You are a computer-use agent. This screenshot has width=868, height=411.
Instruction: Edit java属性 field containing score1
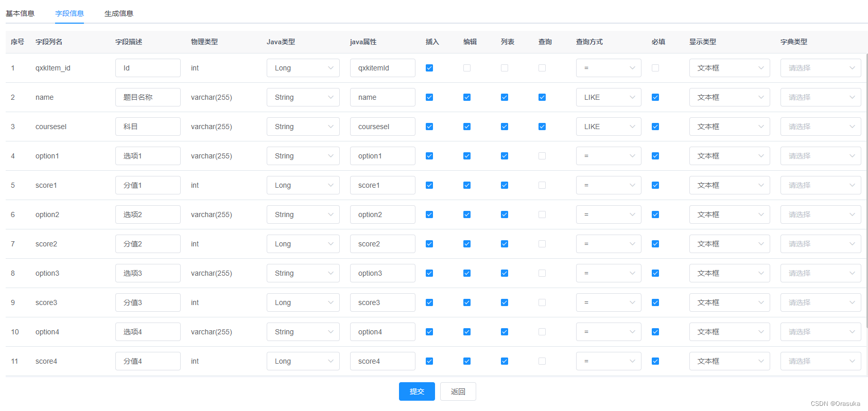point(383,185)
